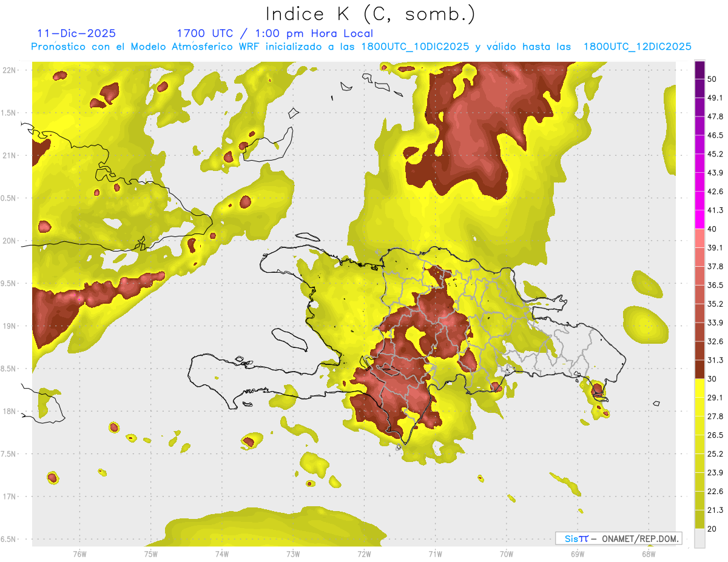Click the colorbar value 33.9

click(x=715, y=323)
